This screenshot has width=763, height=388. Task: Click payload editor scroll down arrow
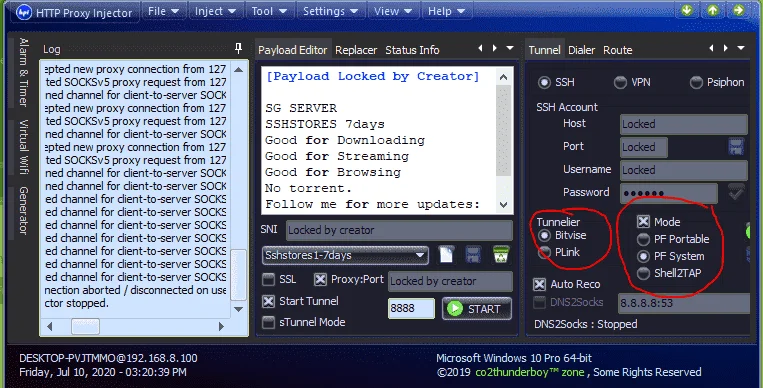pos(504,205)
